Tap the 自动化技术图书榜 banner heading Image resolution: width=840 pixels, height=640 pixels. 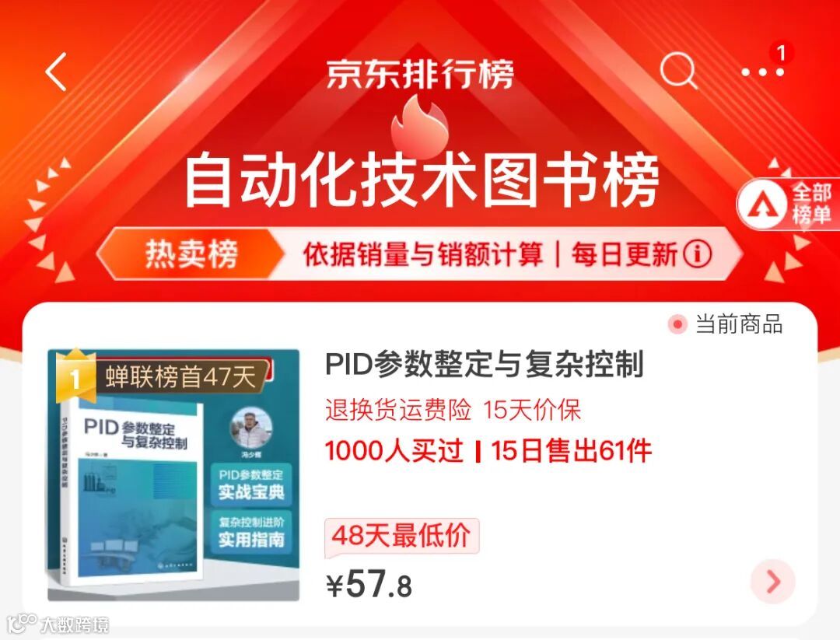click(x=422, y=180)
